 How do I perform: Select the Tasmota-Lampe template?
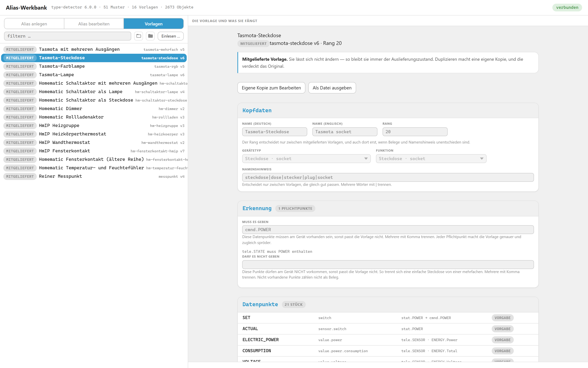point(94,75)
